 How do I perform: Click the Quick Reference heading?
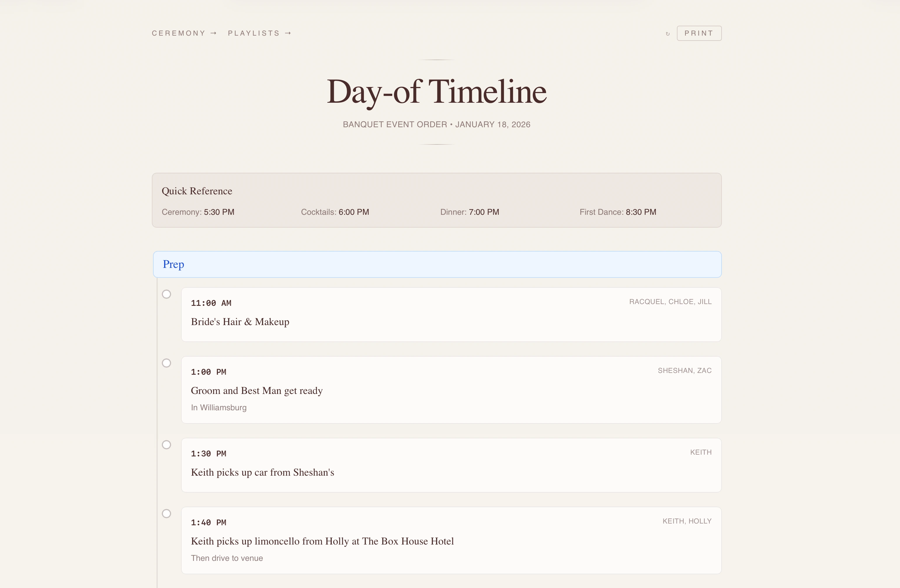click(197, 191)
